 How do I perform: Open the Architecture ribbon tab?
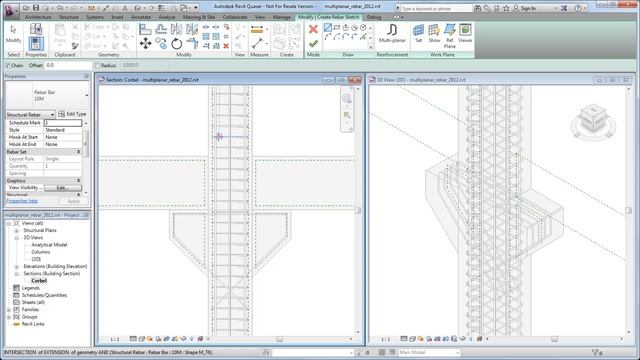click(38, 17)
